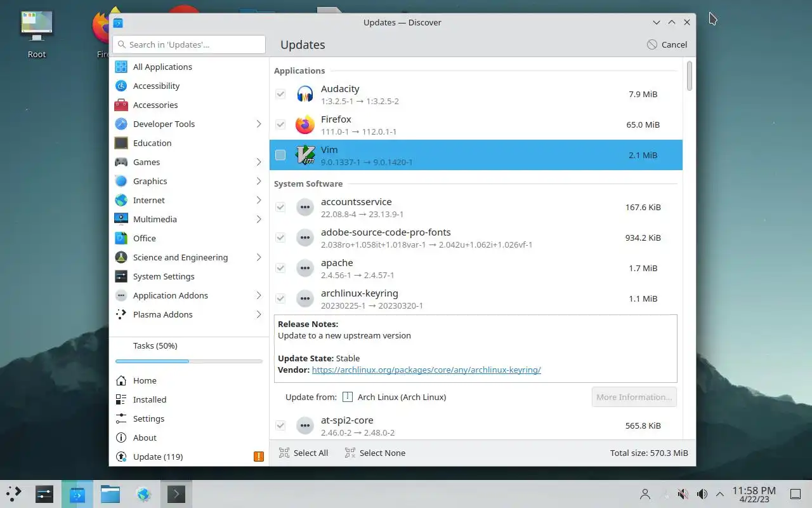Click the Firefox icon in the updates list
The height and width of the screenshot is (508, 812).
pos(305,124)
